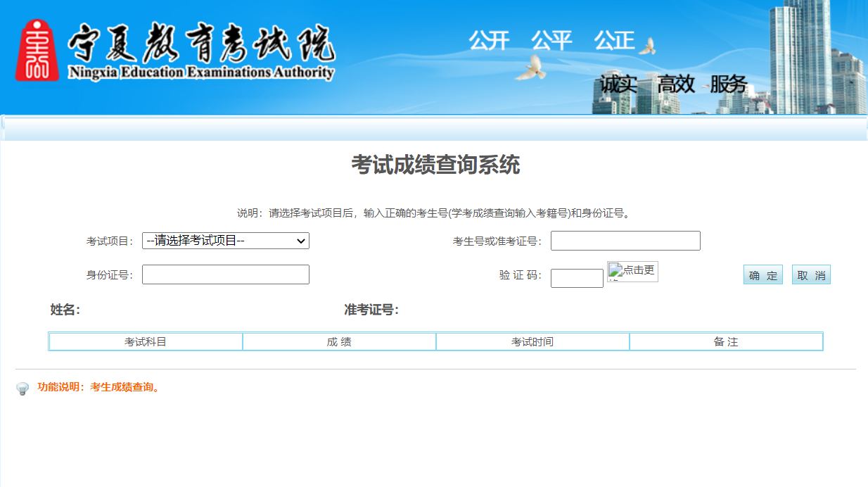Screen dimensions: 868x487
Task: Click the 考试成绩查询系统 page heading
Action: coord(435,165)
